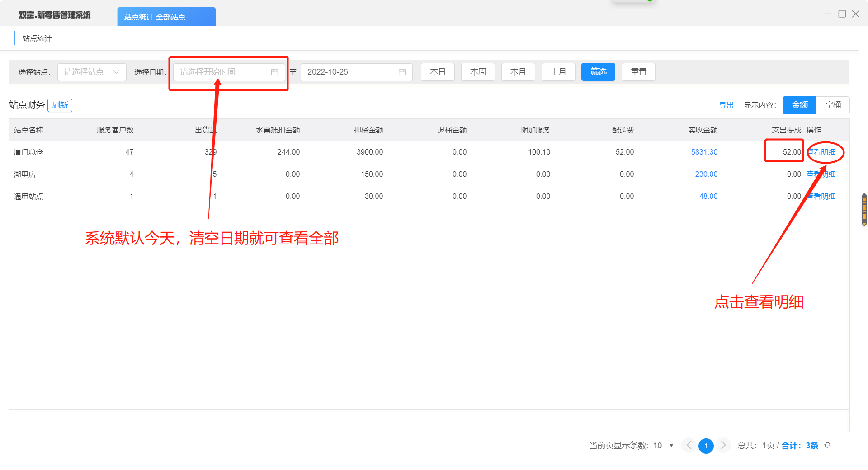Open the 选择站点 dropdown
The image size is (868, 470).
pyautogui.click(x=92, y=72)
